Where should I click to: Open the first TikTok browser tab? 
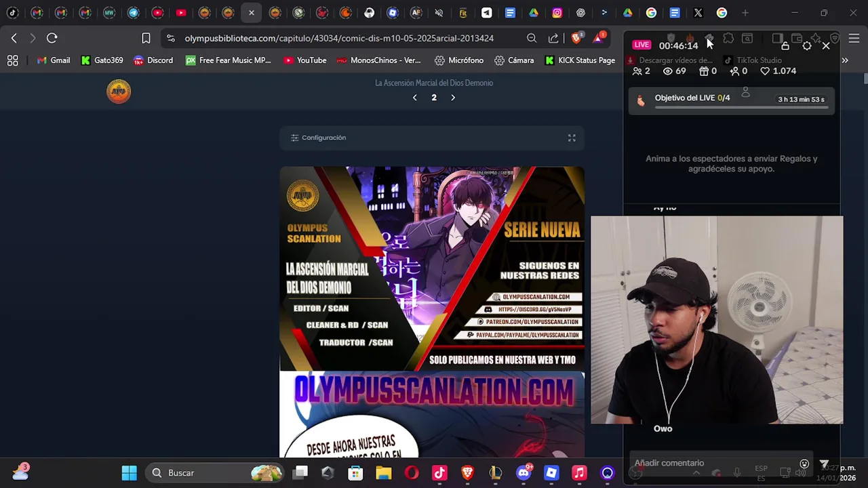pyautogui.click(x=14, y=13)
